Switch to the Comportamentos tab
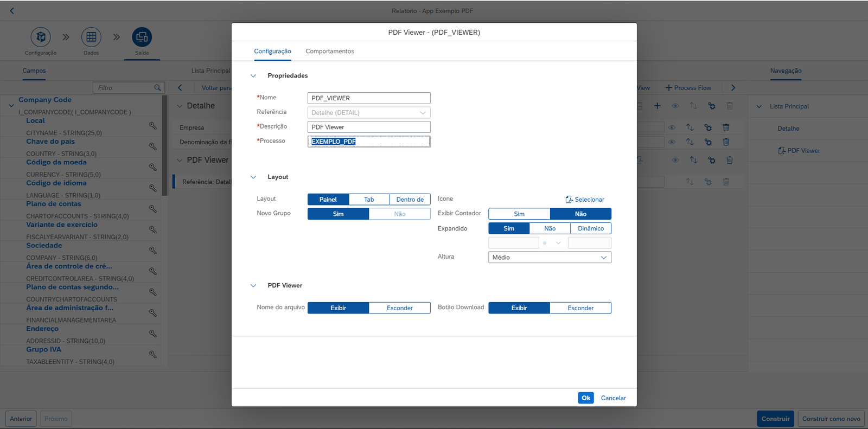This screenshot has height=429, width=868. (x=330, y=52)
